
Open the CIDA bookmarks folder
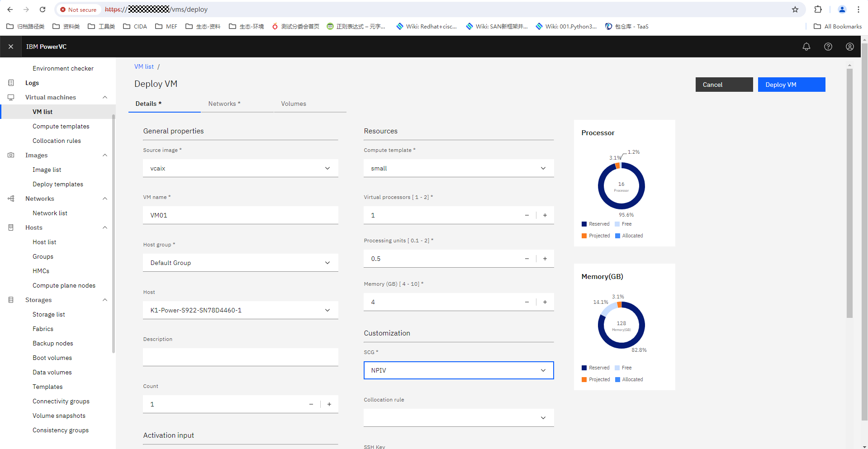point(135,26)
